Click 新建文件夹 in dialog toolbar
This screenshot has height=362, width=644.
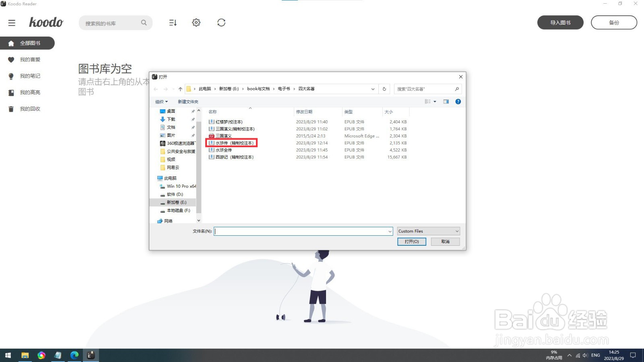click(x=188, y=102)
